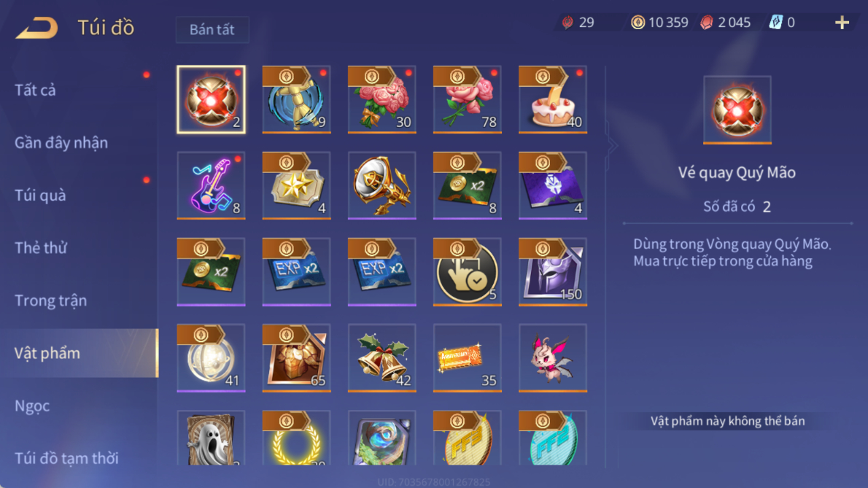This screenshot has height=488, width=868.
Task: Click the Vé quay Quý Mão preview thumbnail
Action: click(737, 110)
